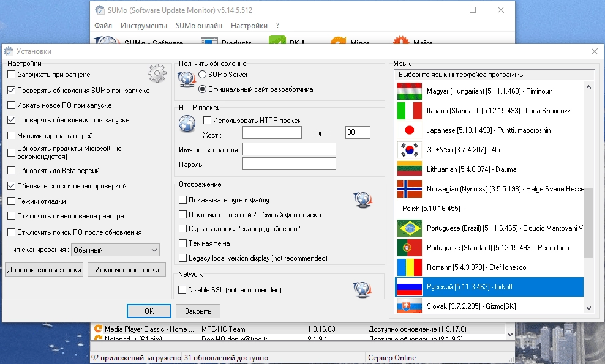
Task: Uncheck Проверять обновления SUMo при запуске
Action: click(12, 90)
